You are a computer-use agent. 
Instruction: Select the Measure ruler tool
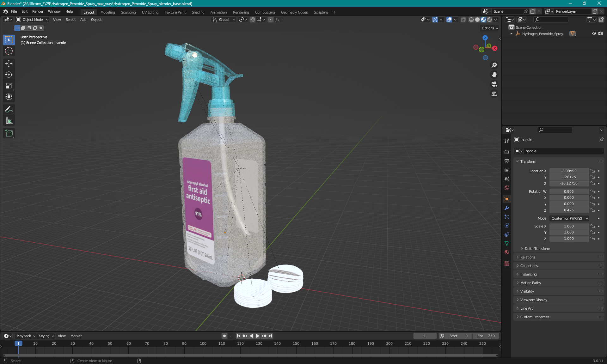tap(9, 121)
